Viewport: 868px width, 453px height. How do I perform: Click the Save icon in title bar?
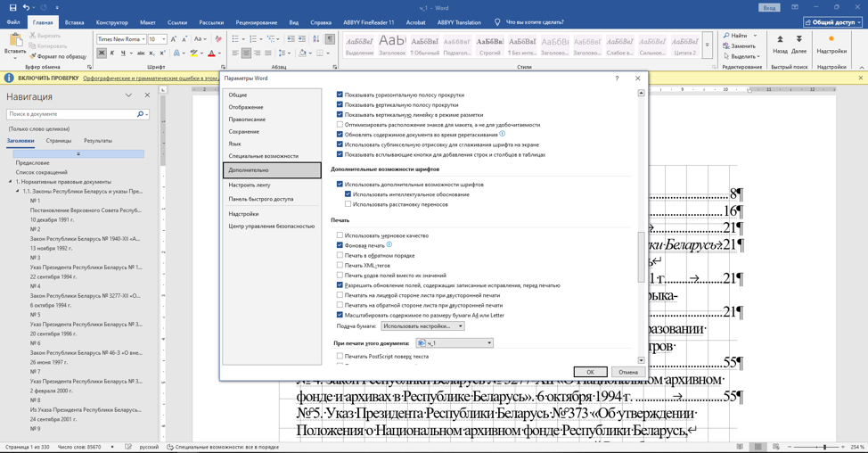pyautogui.click(x=12, y=8)
